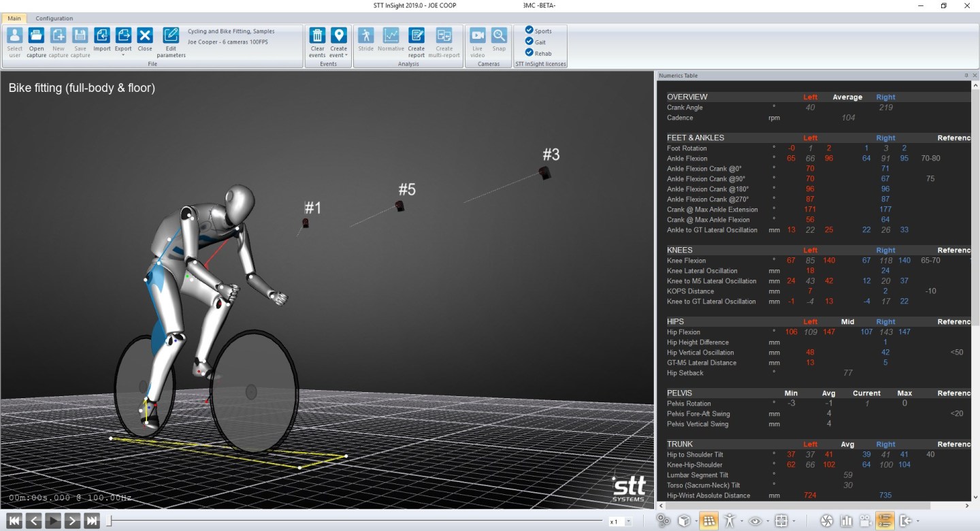Switch to the Main tab
The image size is (980, 531).
click(x=14, y=18)
